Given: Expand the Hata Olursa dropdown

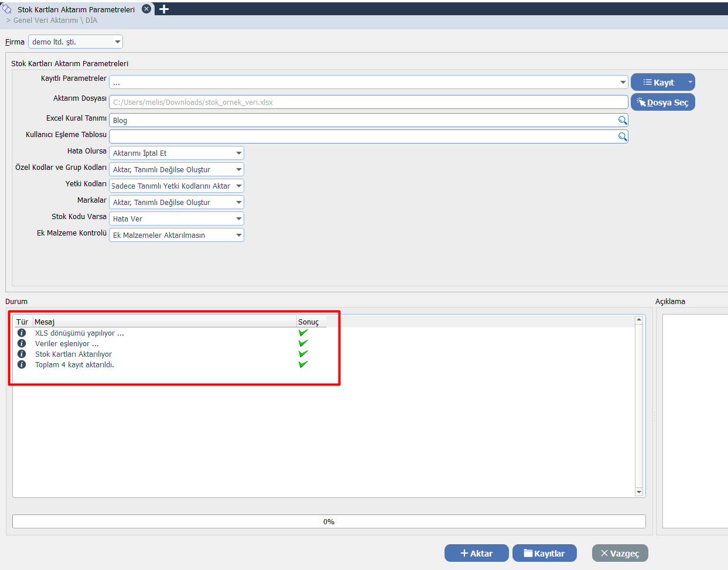Looking at the screenshot, I should [238, 153].
